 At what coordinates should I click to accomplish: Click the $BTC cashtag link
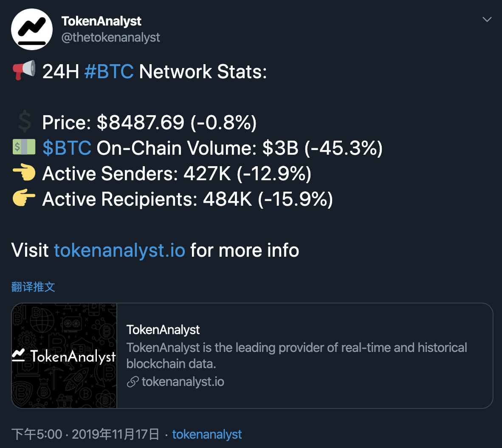coord(67,148)
